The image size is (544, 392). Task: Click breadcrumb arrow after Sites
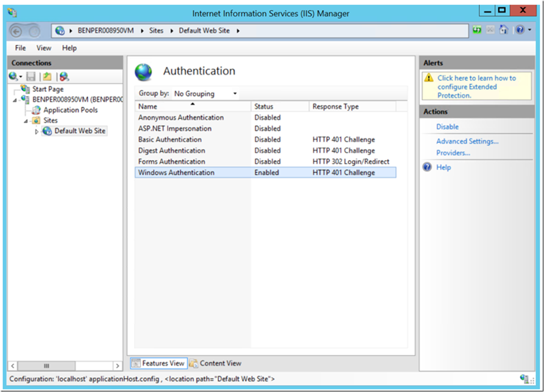(171, 31)
